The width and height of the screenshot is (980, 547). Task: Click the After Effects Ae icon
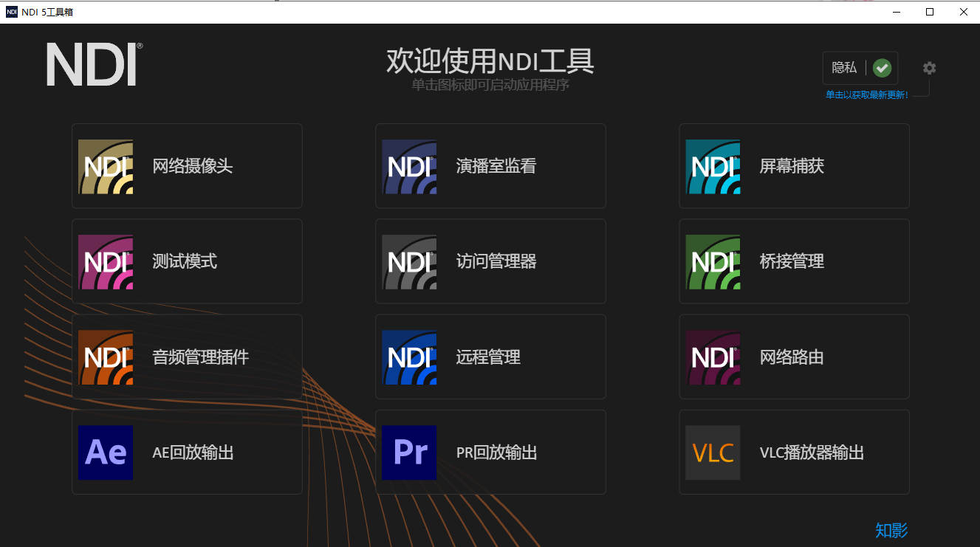[x=106, y=453]
